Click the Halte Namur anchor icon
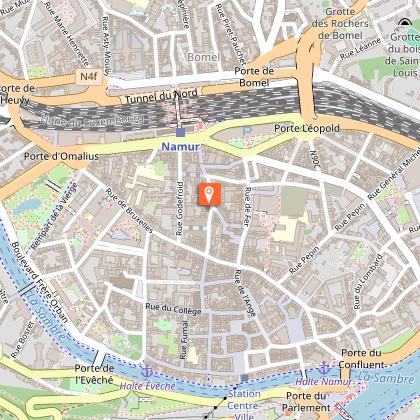Viewport: 420px width, 420px height. tap(323, 368)
